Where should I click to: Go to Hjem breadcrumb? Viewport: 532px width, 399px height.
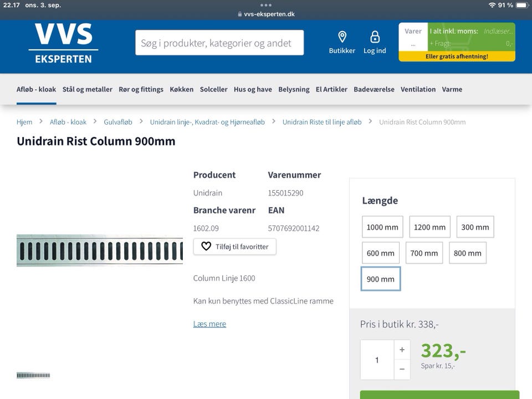pyautogui.click(x=24, y=122)
